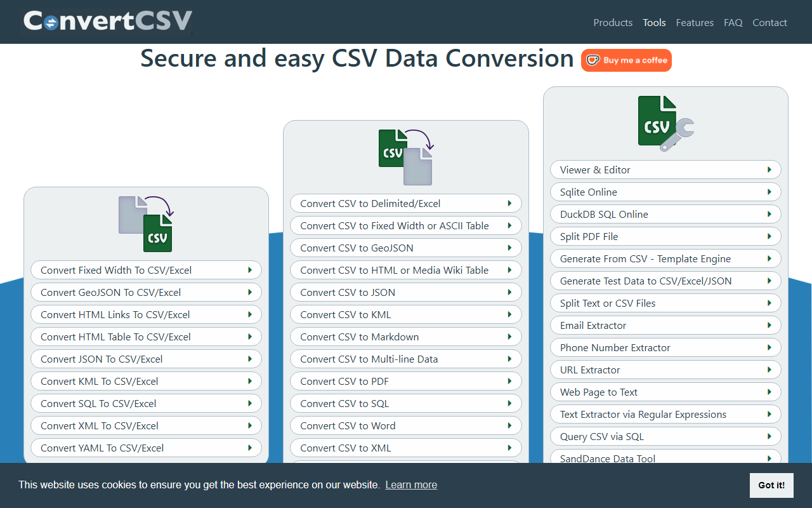Viewport: 812px width, 508px height.
Task: Follow the Learn more cookie link
Action: [411, 485]
